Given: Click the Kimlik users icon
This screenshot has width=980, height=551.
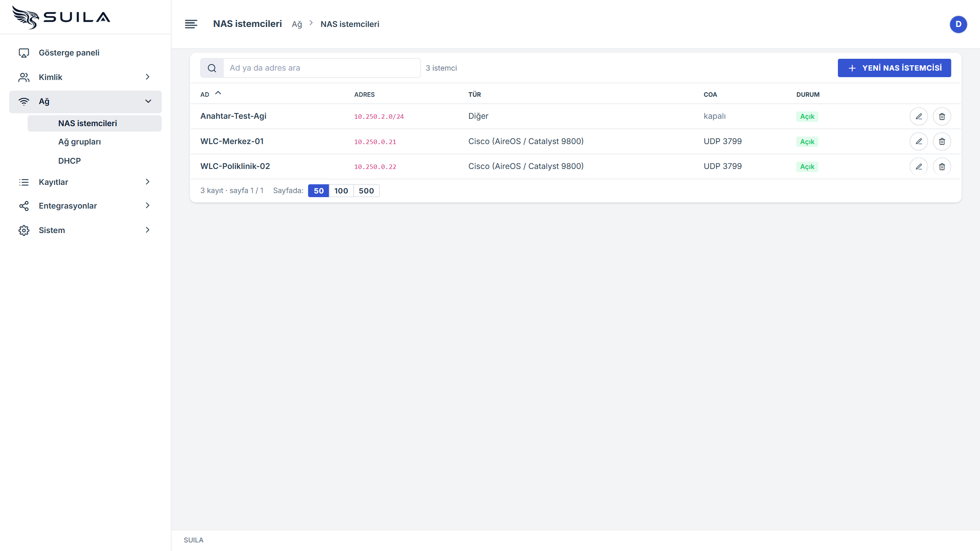Looking at the screenshot, I should point(24,77).
